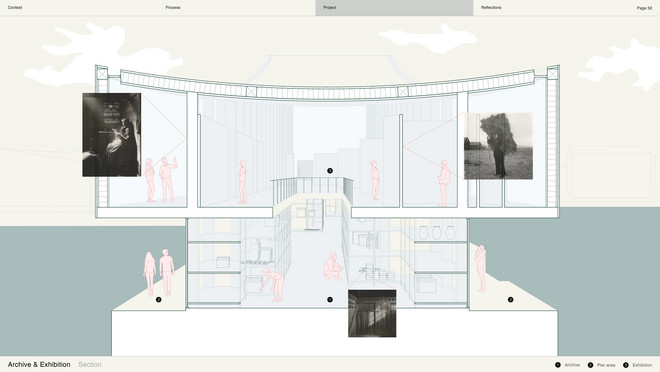Go to the Reflections tab
This screenshot has width=660, height=372.
point(491,8)
